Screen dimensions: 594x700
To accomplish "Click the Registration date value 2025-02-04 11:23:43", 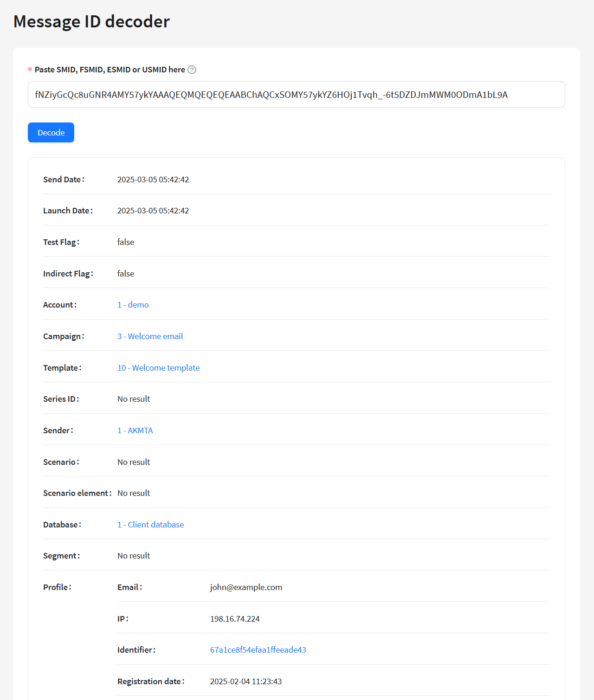I will (x=246, y=681).
